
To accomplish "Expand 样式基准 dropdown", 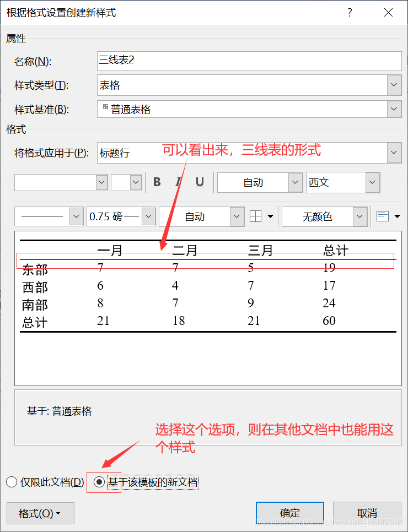I will pyautogui.click(x=394, y=109).
